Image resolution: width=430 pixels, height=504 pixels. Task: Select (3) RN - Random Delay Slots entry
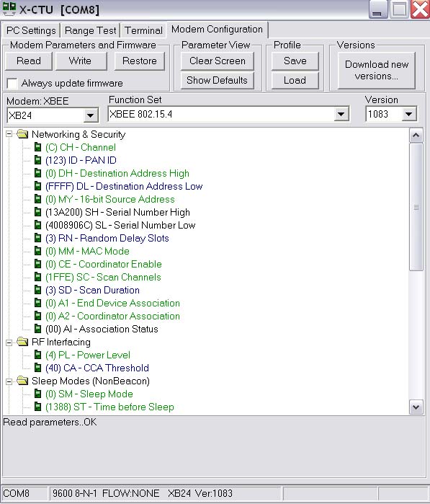tap(107, 238)
